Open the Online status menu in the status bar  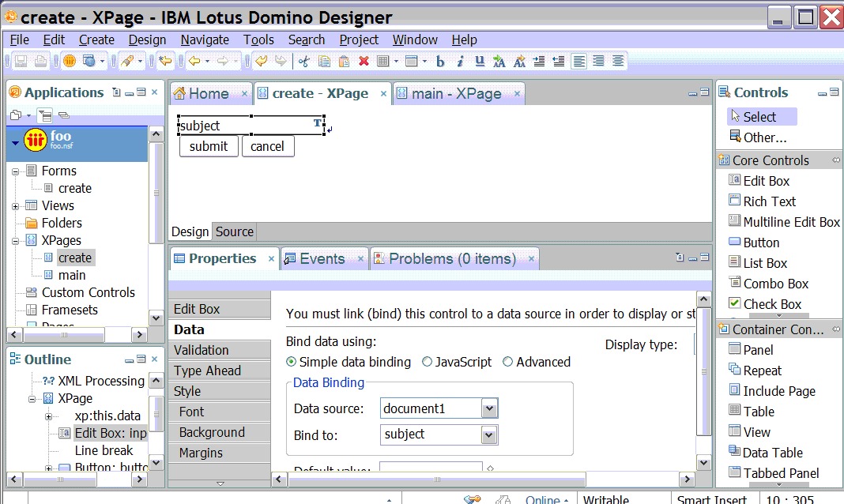coord(542,498)
